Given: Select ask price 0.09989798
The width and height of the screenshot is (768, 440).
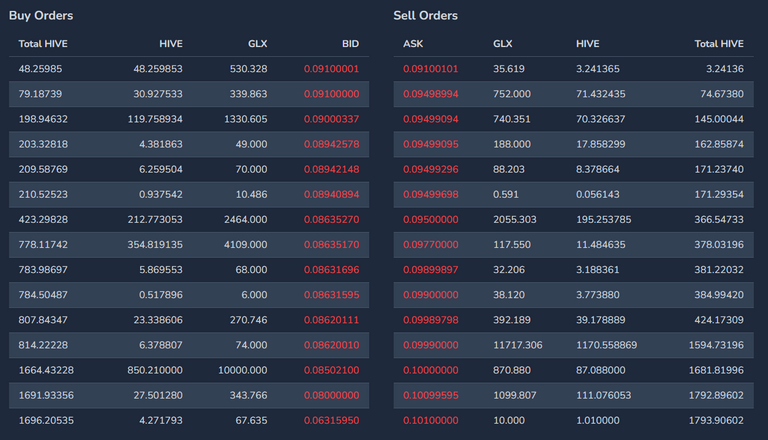Looking at the screenshot, I should (431, 320).
